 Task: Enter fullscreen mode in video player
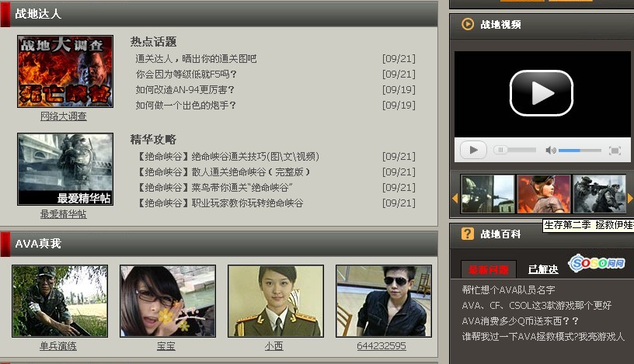point(614,150)
